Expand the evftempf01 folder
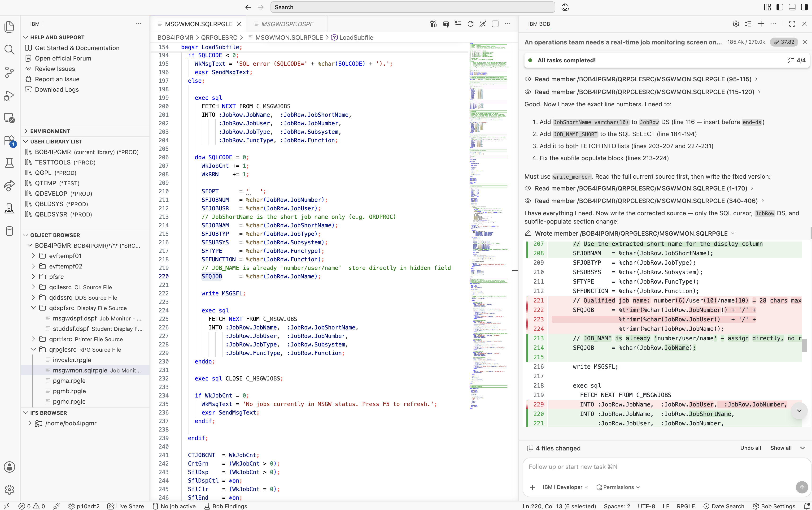Screen dimensions: 812x510 [33, 256]
